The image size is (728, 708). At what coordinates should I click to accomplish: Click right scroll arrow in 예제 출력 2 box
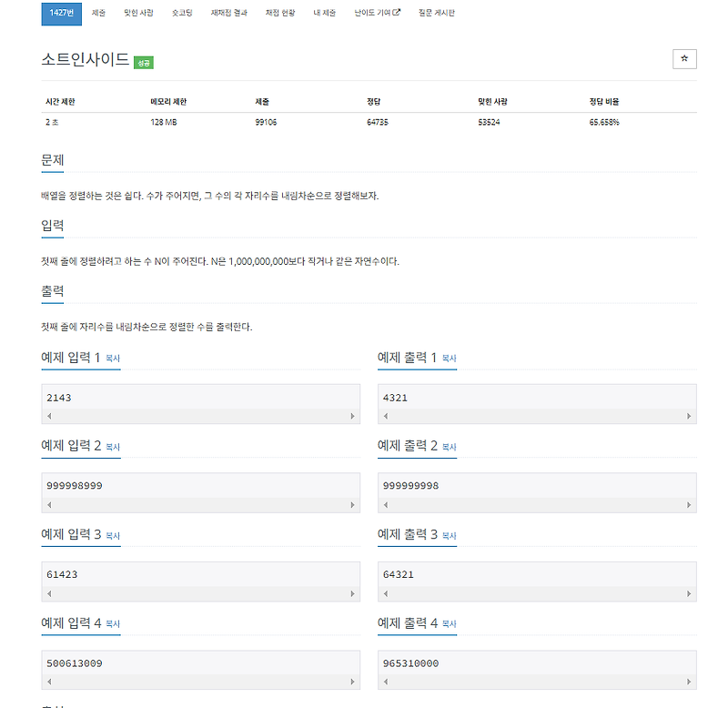689,505
